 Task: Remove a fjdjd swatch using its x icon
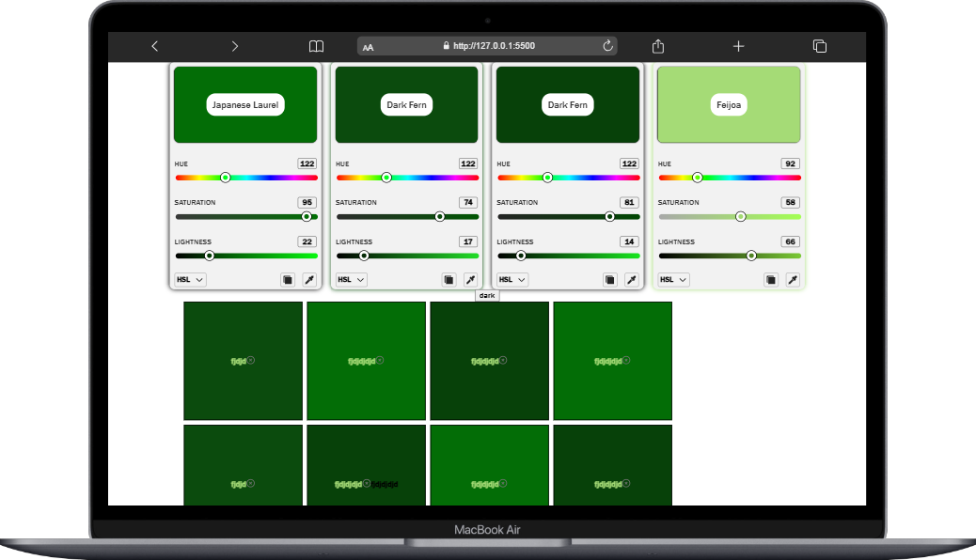pos(250,360)
